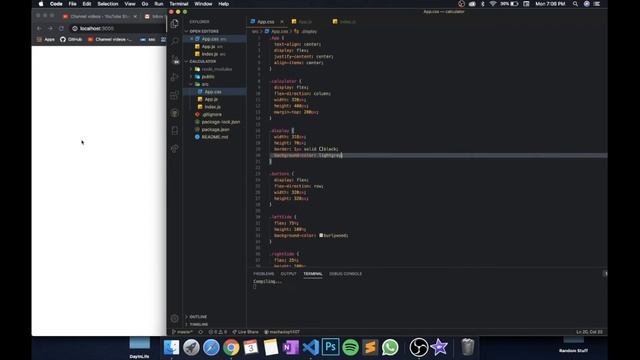Screen dimensions: 640x360
Task: Click the sync changes status bar icon
Action: click(x=200, y=332)
